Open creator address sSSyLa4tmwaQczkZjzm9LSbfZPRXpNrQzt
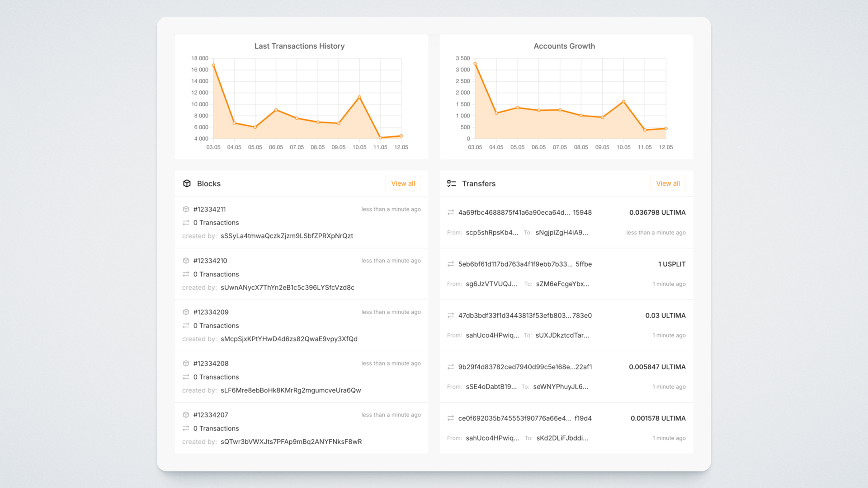 (x=287, y=236)
